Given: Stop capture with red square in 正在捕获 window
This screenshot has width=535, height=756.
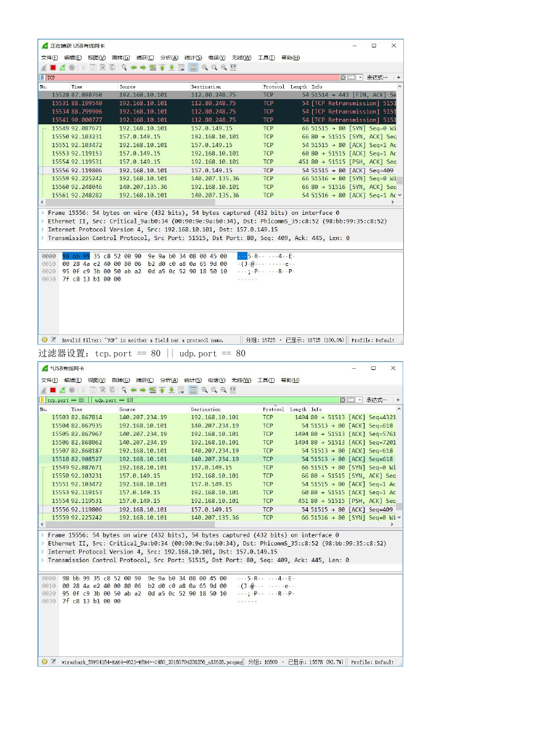Looking at the screenshot, I should pyautogui.click(x=53, y=67).
